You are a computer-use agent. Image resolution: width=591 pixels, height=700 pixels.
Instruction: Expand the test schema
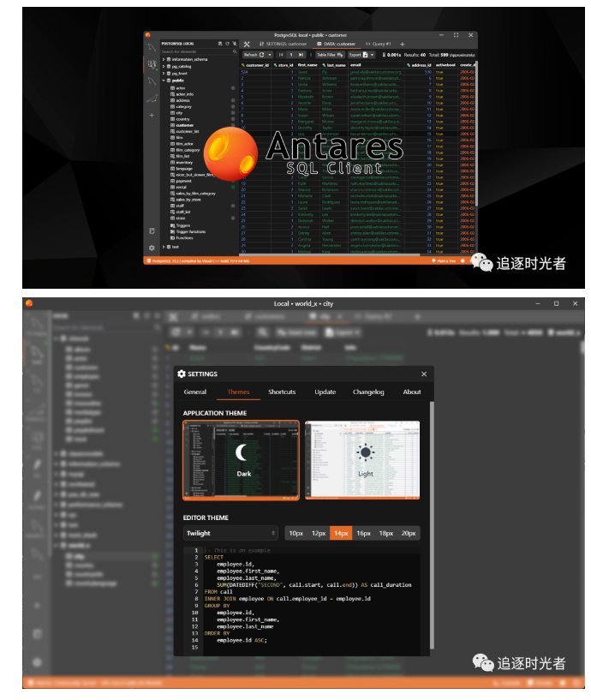coord(164,247)
